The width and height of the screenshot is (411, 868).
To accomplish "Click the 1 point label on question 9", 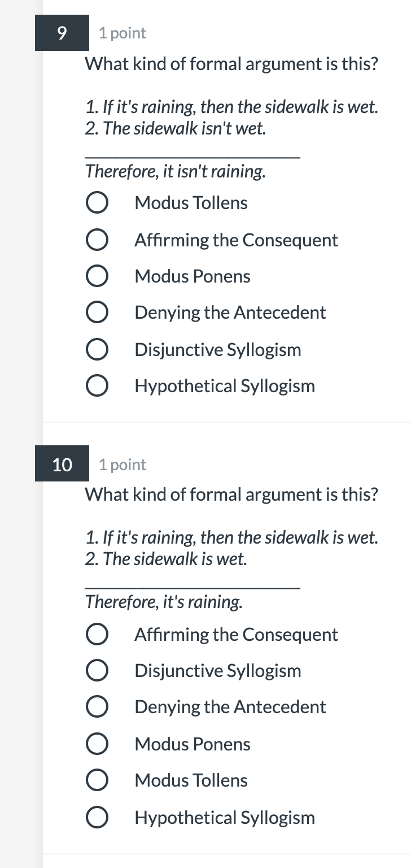I will coord(122,33).
